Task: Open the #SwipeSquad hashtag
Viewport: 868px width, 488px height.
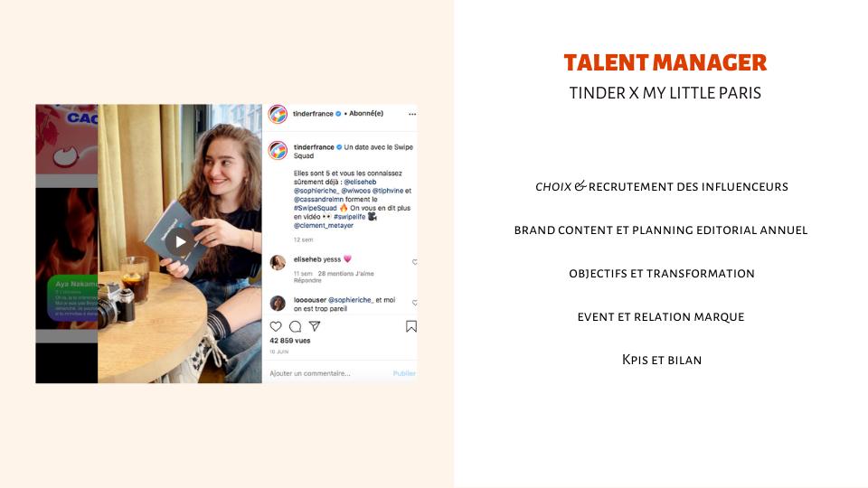Action: [x=315, y=208]
